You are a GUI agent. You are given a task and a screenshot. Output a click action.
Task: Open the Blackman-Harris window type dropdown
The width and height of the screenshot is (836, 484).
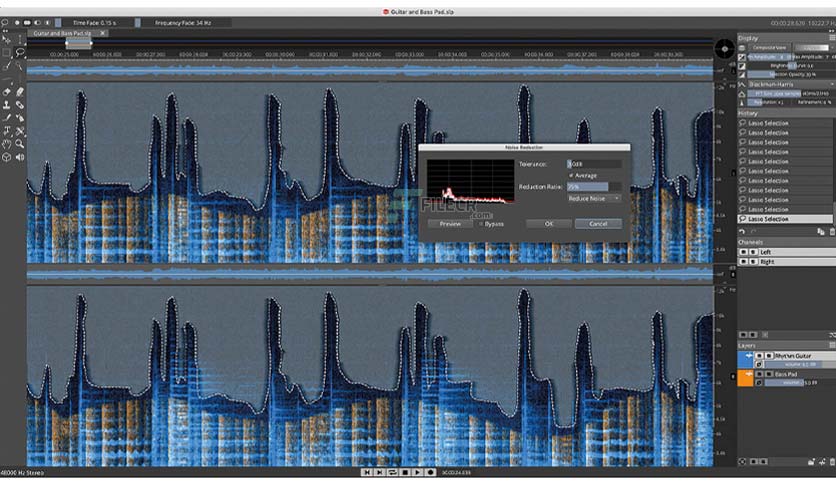pos(791,84)
